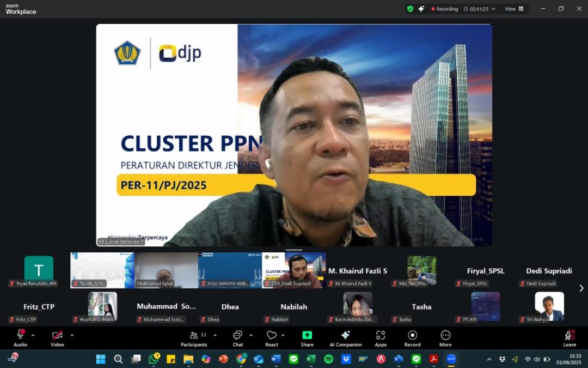Click the green encryption shield icon
This screenshot has width=588, height=368.
[x=410, y=9]
